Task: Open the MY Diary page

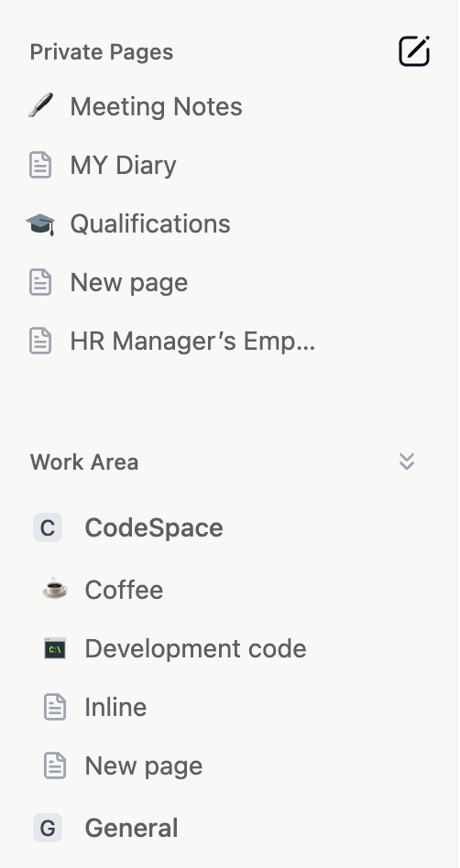Action: (123, 165)
